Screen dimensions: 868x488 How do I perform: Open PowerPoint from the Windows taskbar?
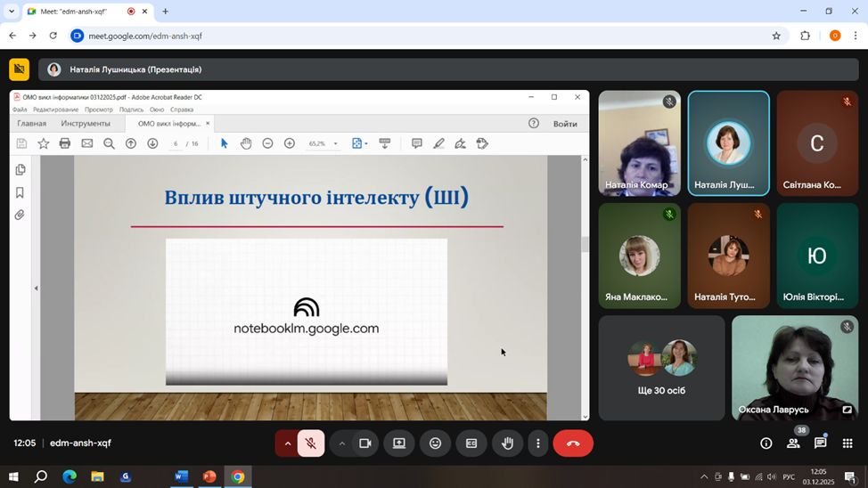point(209,476)
